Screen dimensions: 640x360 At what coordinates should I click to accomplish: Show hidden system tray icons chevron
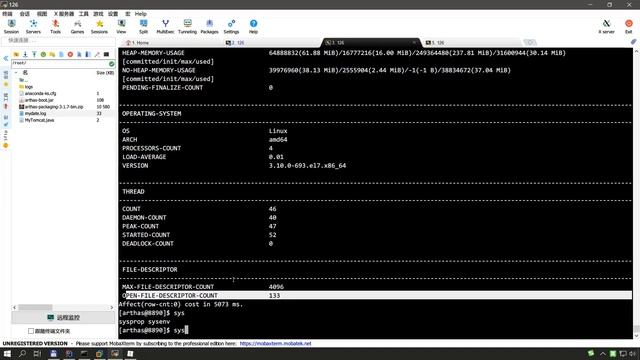coord(602,353)
